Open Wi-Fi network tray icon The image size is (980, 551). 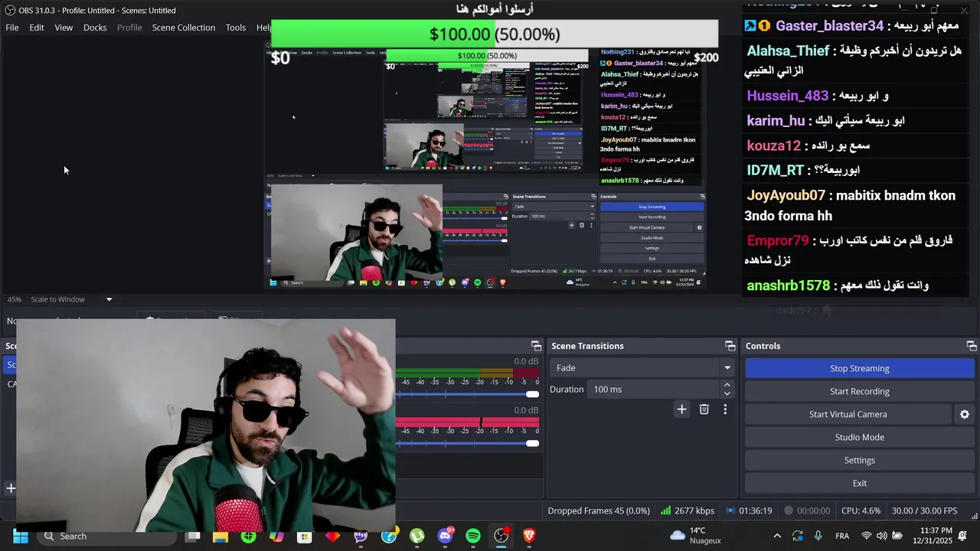[867, 536]
